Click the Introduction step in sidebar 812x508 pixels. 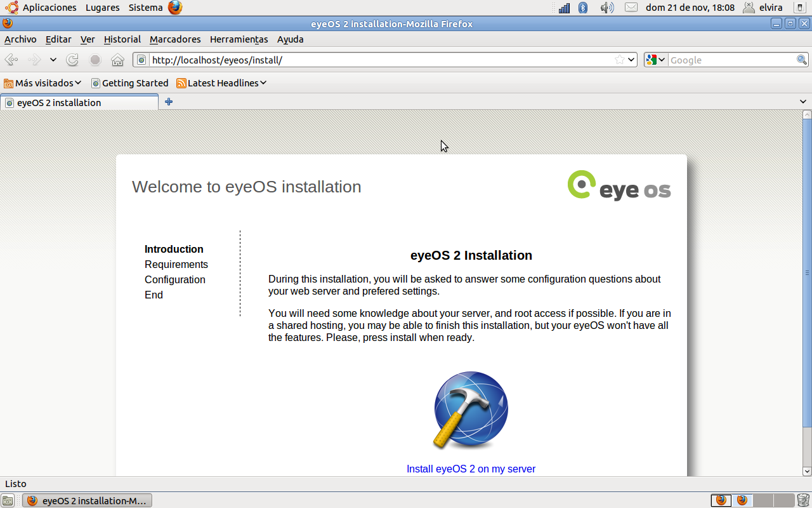[174, 249]
